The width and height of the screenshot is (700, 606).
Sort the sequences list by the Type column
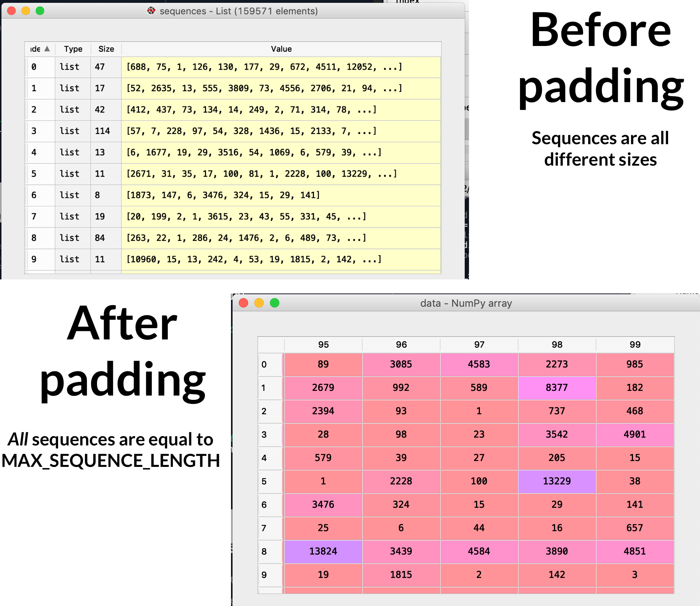tap(72, 49)
